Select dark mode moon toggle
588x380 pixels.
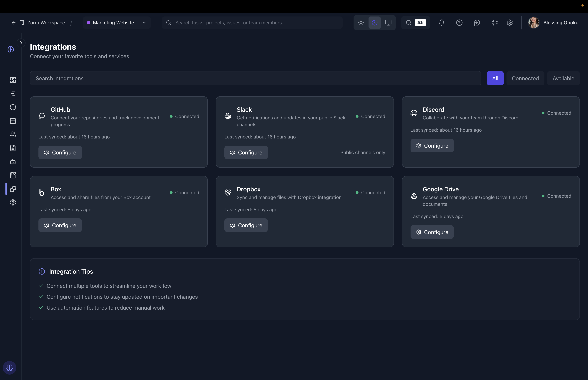tap(374, 23)
